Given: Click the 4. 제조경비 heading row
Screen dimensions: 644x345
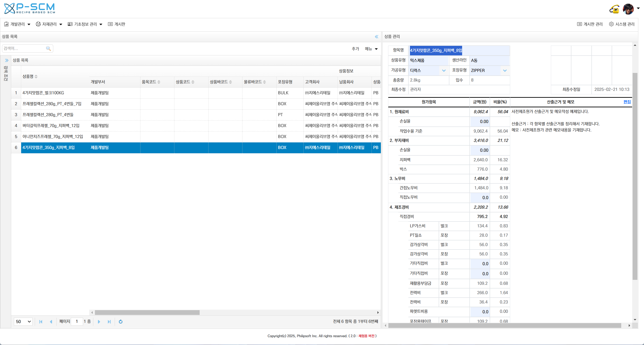Looking at the screenshot, I should pos(449,207).
